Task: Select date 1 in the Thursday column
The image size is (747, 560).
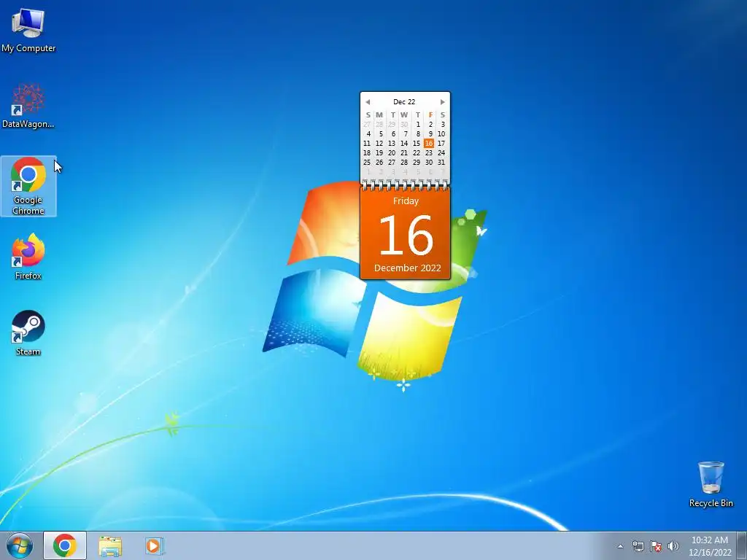Action: coord(418,124)
